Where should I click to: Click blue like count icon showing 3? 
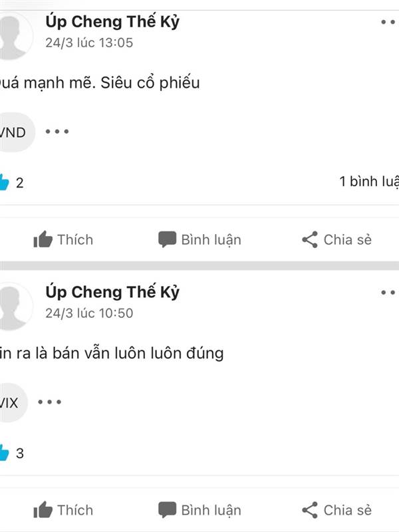4,454
